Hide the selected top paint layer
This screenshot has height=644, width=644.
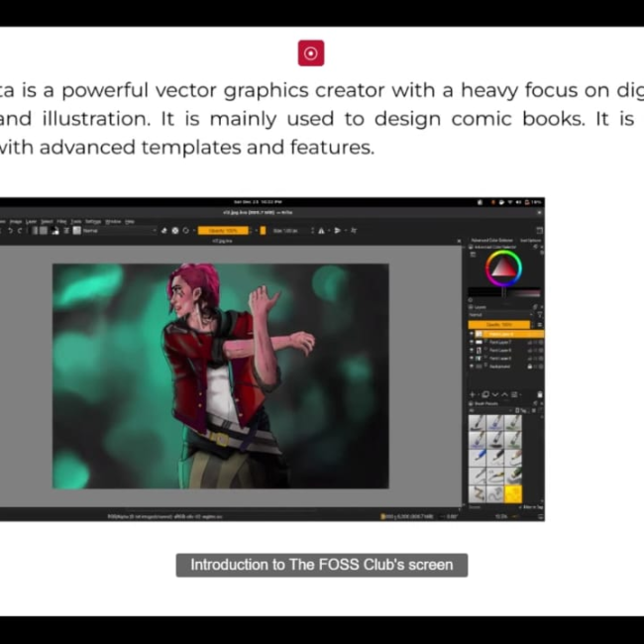point(472,334)
